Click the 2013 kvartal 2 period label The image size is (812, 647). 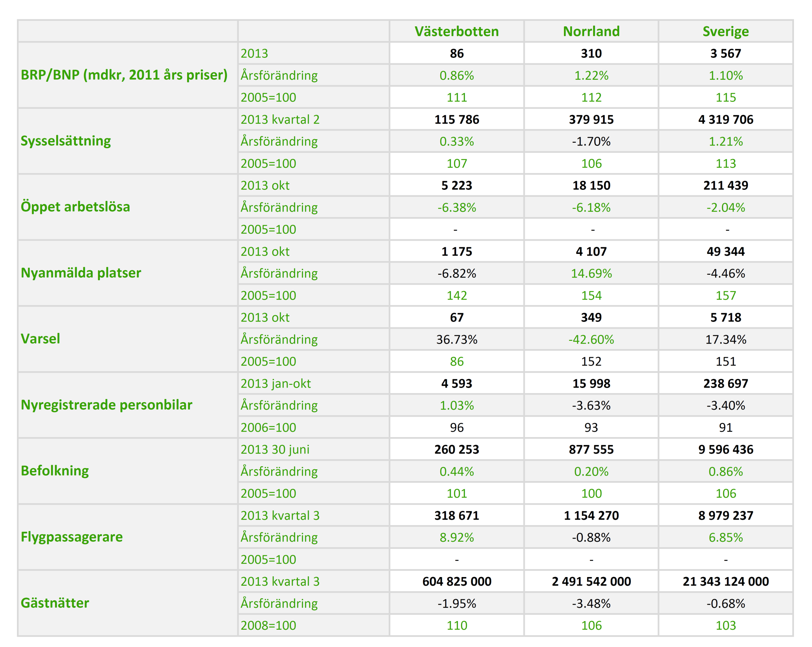point(280,119)
